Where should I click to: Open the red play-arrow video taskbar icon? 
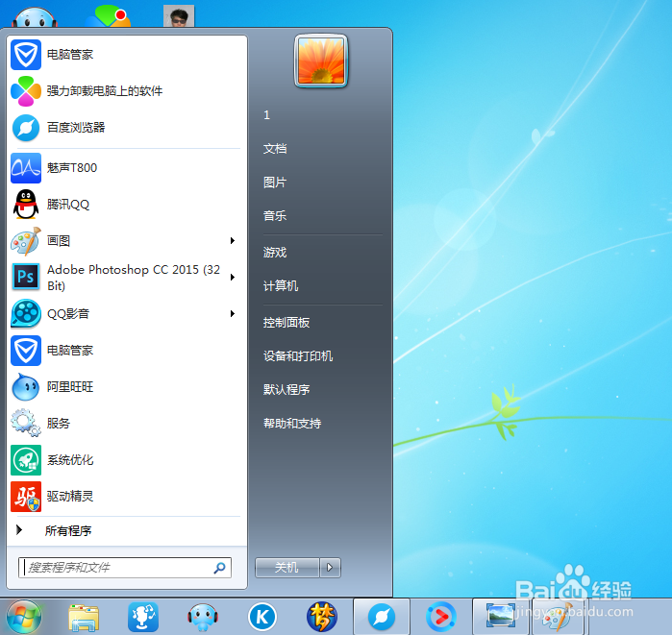pyautogui.click(x=441, y=617)
